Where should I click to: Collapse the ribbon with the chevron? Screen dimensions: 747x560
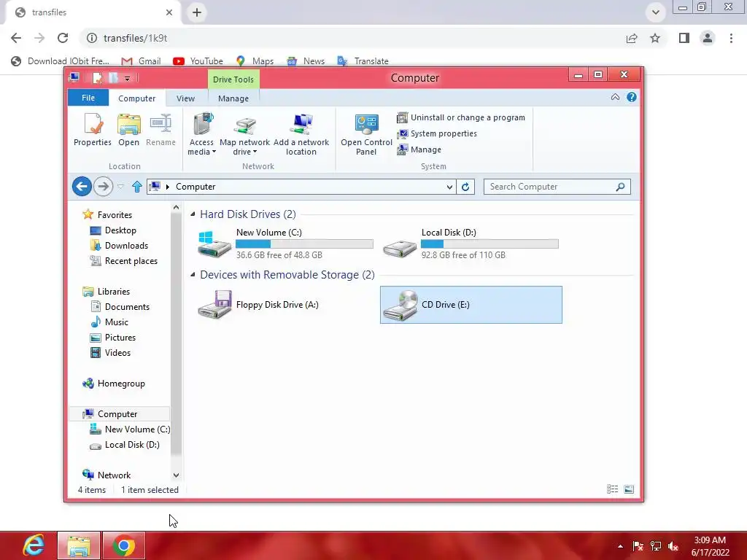[x=615, y=97]
